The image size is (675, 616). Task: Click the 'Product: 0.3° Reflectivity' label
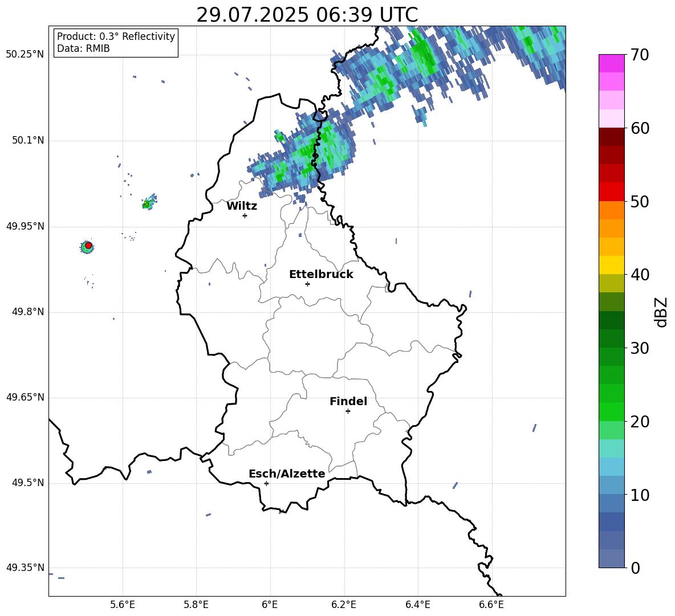(x=116, y=36)
